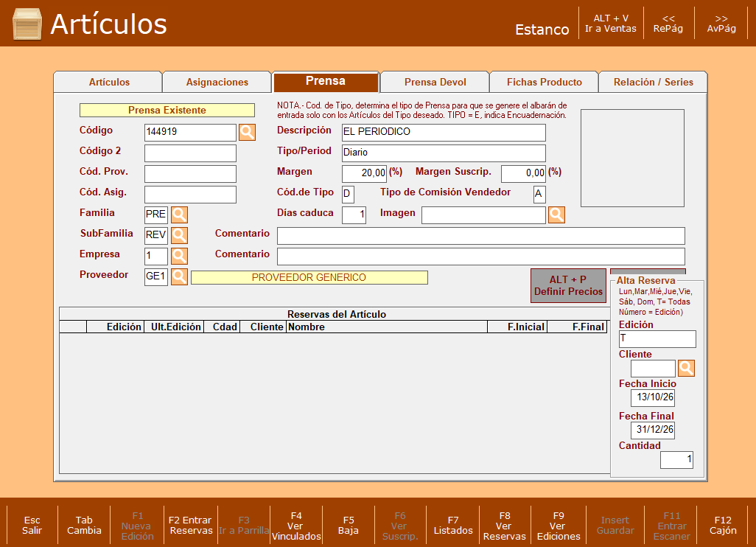Click Esc Salir to exit
Screen dimensions: 756x547
tap(32, 526)
